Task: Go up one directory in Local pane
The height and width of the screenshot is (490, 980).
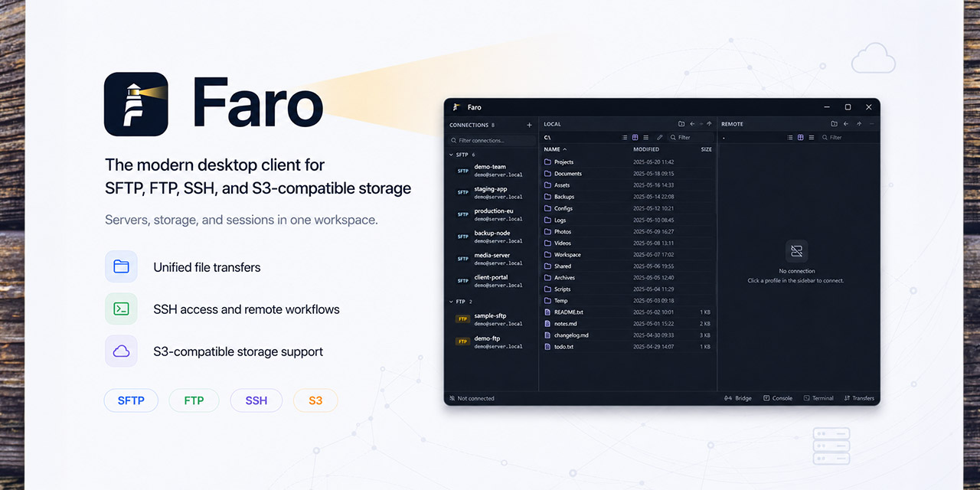Action: (709, 124)
